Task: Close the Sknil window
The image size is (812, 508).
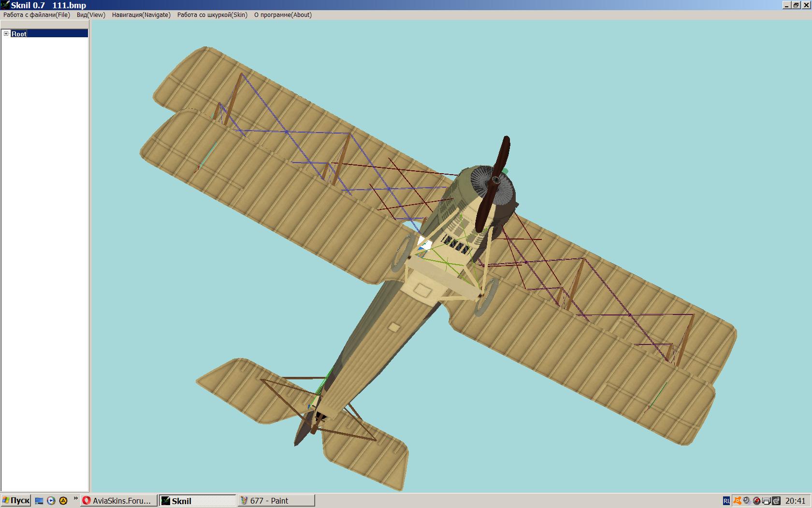Action: click(x=806, y=5)
